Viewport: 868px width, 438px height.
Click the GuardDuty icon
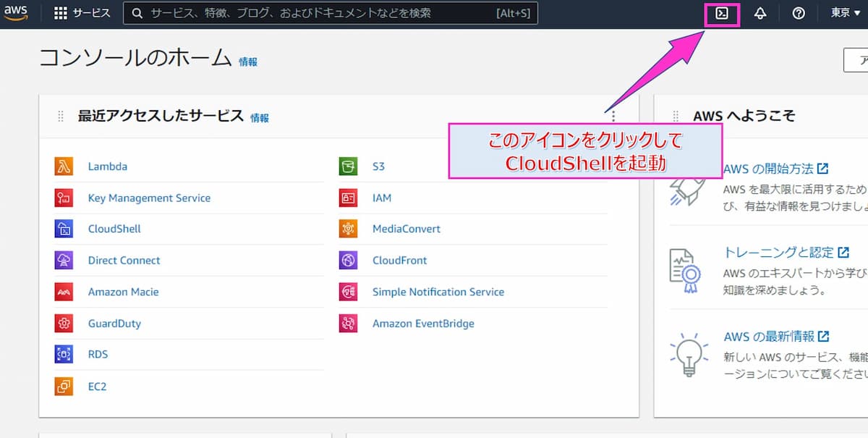click(x=64, y=324)
